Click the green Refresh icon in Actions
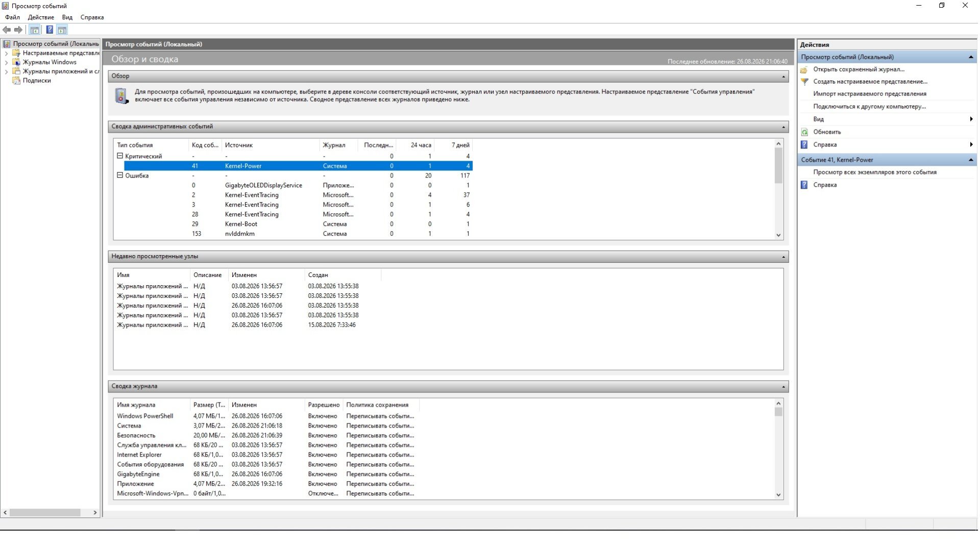This screenshot has height=550, width=980. coord(804,132)
